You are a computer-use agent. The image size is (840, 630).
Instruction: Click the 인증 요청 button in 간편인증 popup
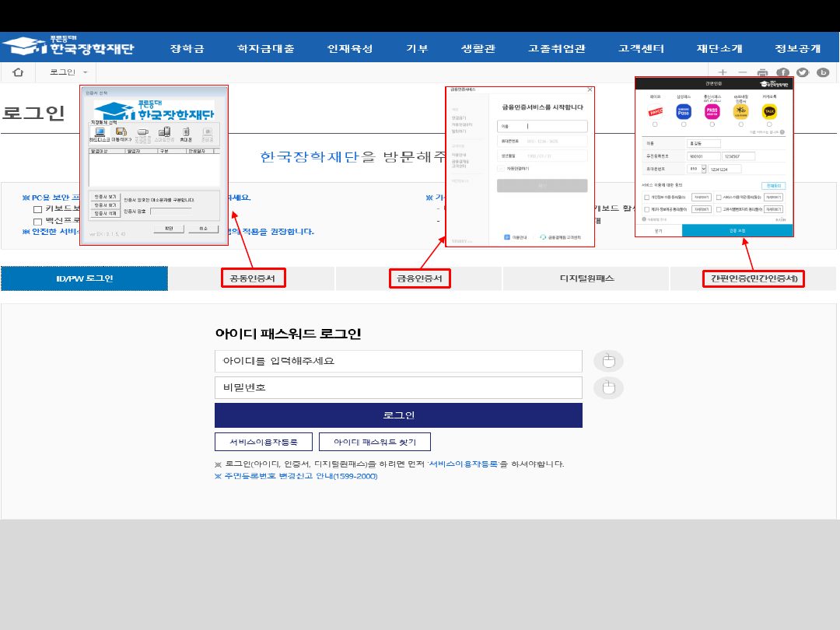[737, 231]
